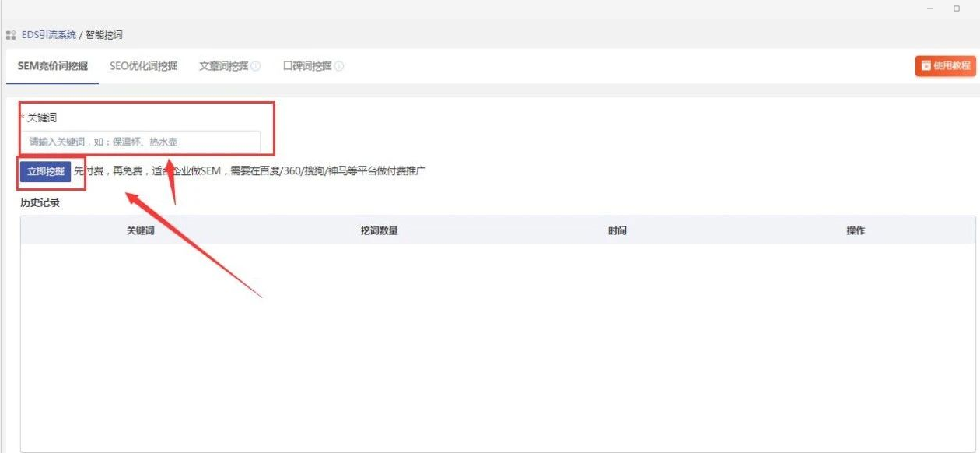The width and height of the screenshot is (980, 453).
Task: Open the orange 使用教程 tutorial button
Action: pyautogui.click(x=945, y=65)
